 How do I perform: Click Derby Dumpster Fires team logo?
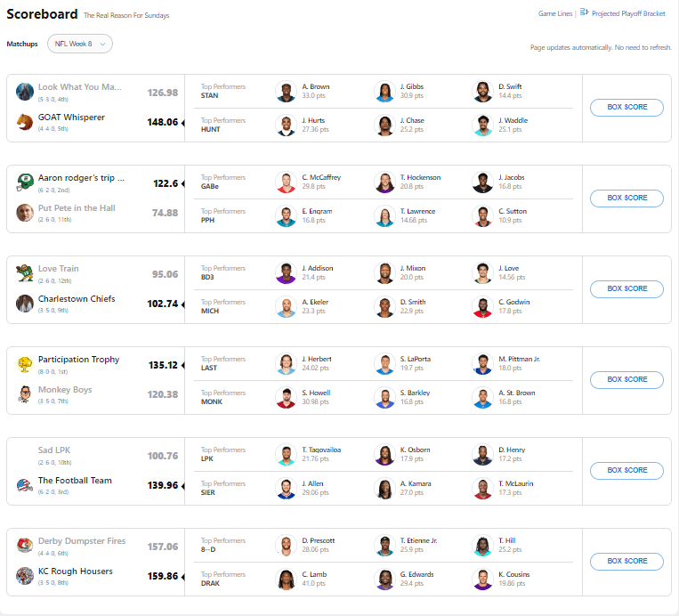click(25, 545)
